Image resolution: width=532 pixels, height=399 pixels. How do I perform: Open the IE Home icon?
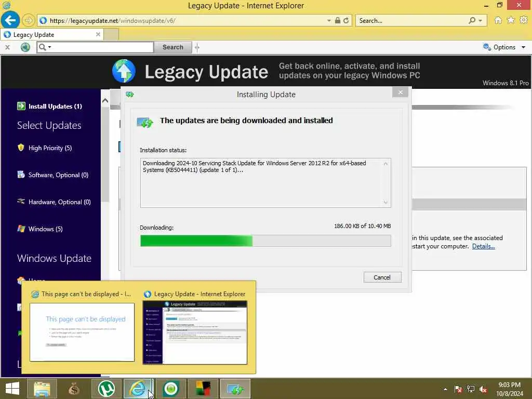tap(498, 20)
